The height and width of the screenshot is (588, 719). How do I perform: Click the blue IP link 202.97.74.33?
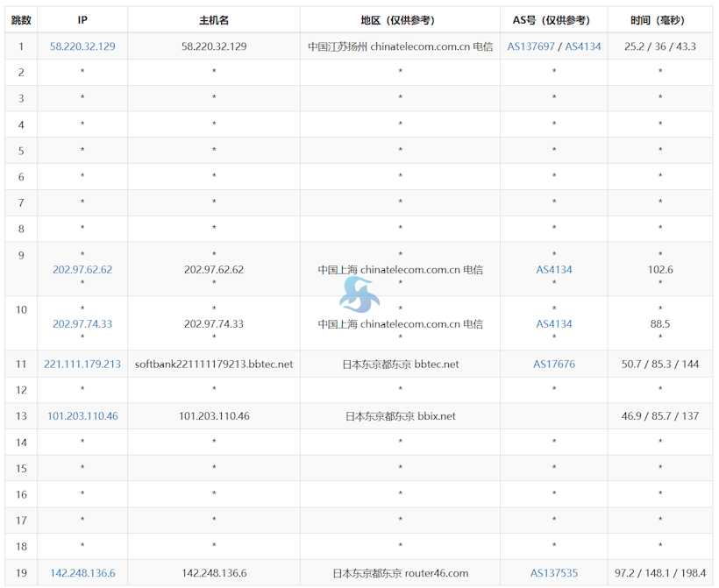pyautogui.click(x=82, y=324)
